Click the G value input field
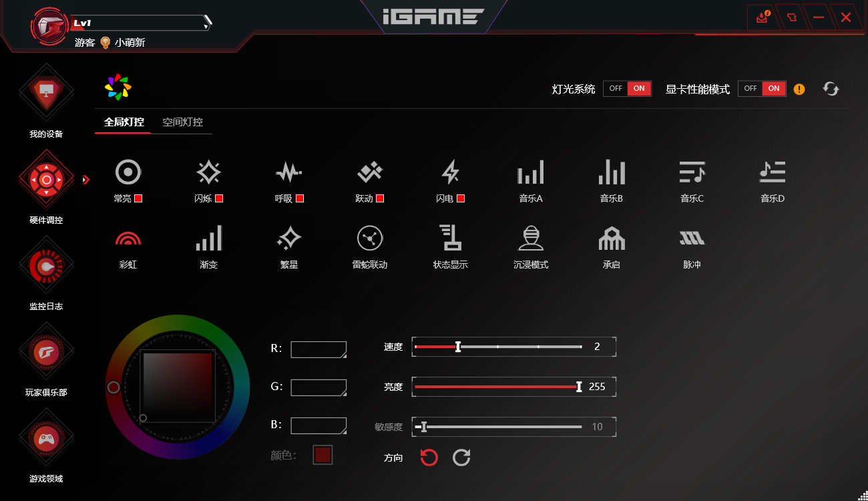This screenshot has height=501, width=868. (318, 387)
